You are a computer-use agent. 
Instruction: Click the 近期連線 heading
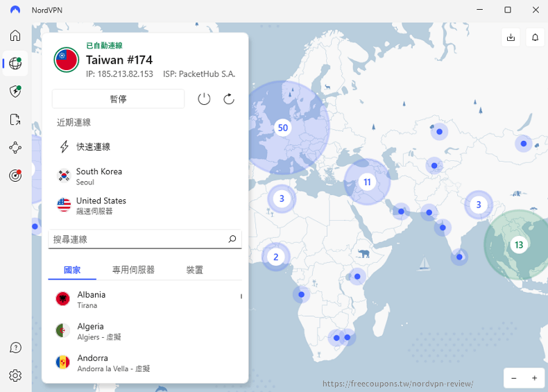pos(74,122)
